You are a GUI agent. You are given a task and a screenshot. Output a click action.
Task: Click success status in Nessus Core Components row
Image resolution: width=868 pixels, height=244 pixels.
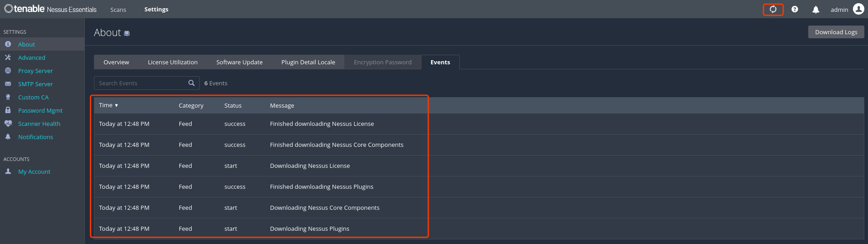(x=235, y=145)
